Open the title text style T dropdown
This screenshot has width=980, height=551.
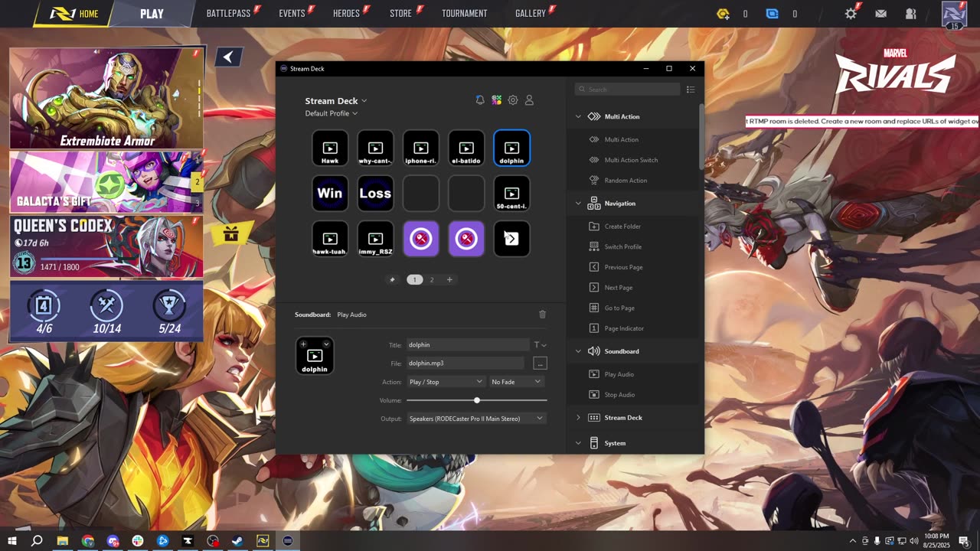(540, 345)
